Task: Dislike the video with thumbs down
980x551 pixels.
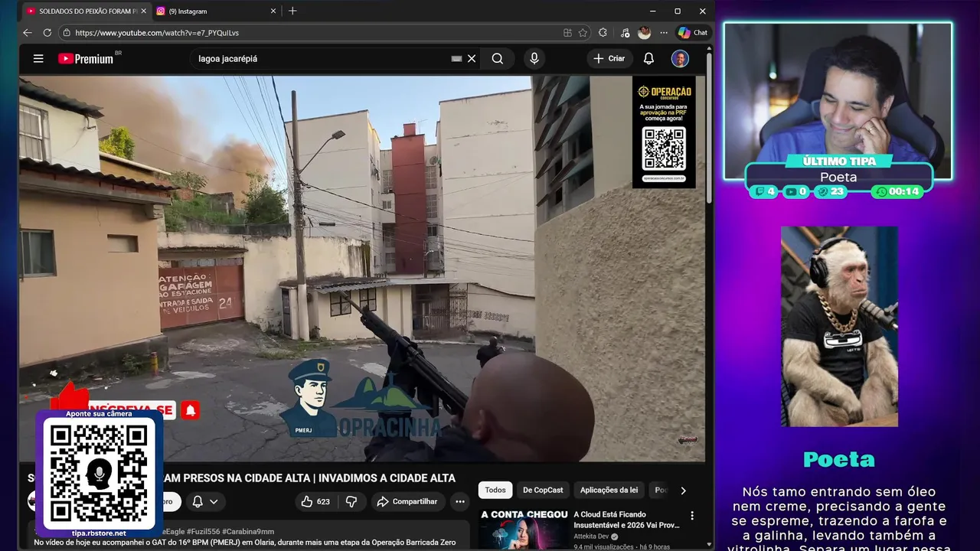Action: [x=351, y=501]
